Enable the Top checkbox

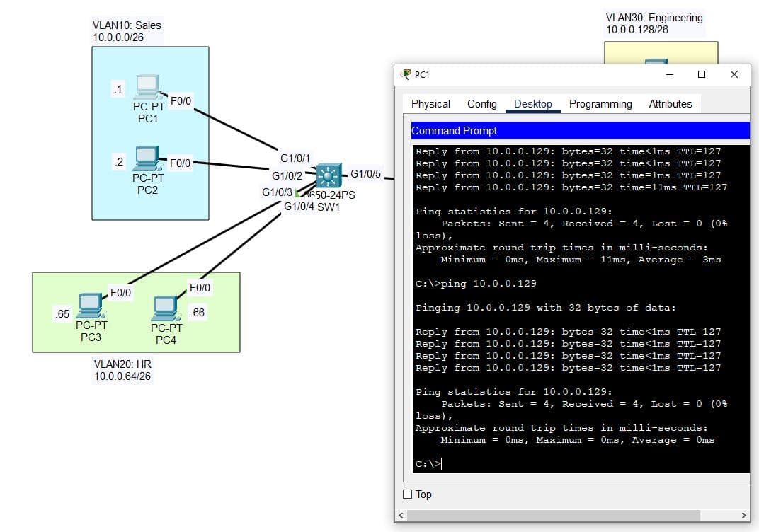click(x=407, y=495)
